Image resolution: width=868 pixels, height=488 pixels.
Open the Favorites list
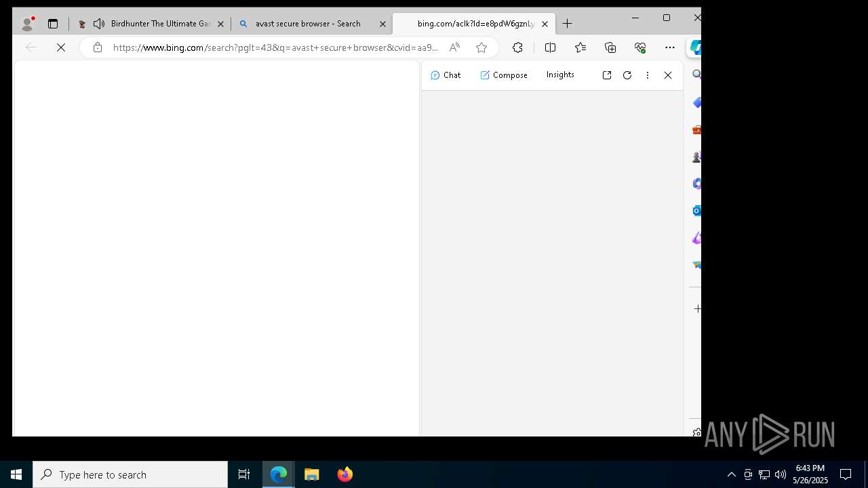tap(580, 47)
